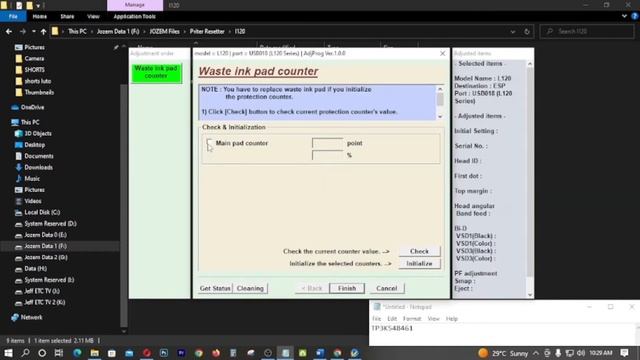
Task: Open Notepad Help menu
Action: 451,318
